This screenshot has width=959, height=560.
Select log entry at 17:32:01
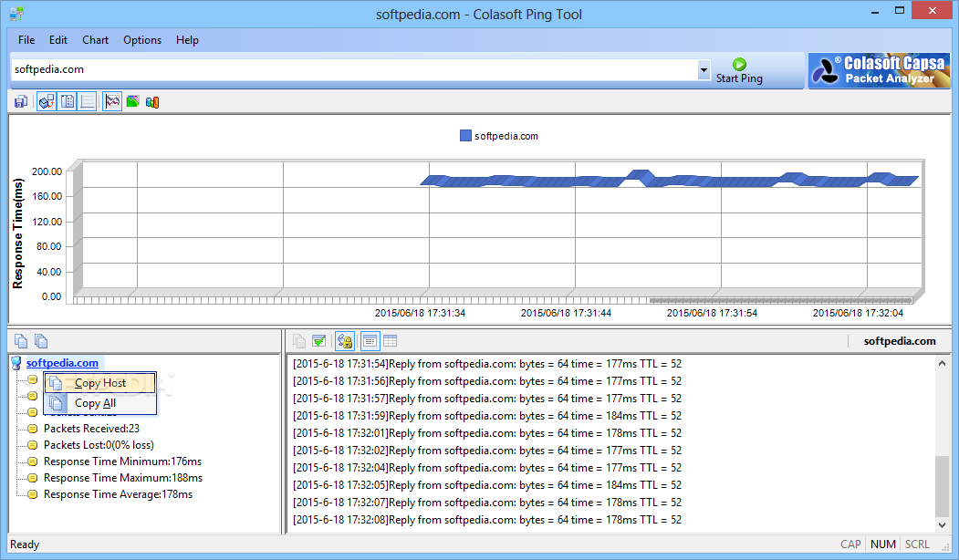[487, 433]
